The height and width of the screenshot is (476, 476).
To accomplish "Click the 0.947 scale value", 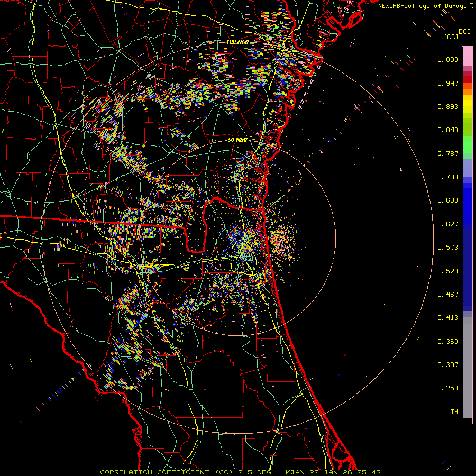I will (x=447, y=84).
